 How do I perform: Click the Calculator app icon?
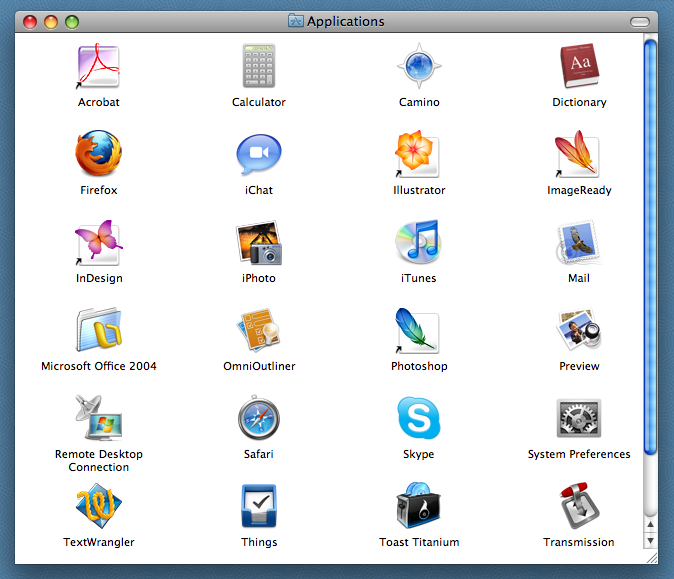click(x=258, y=67)
